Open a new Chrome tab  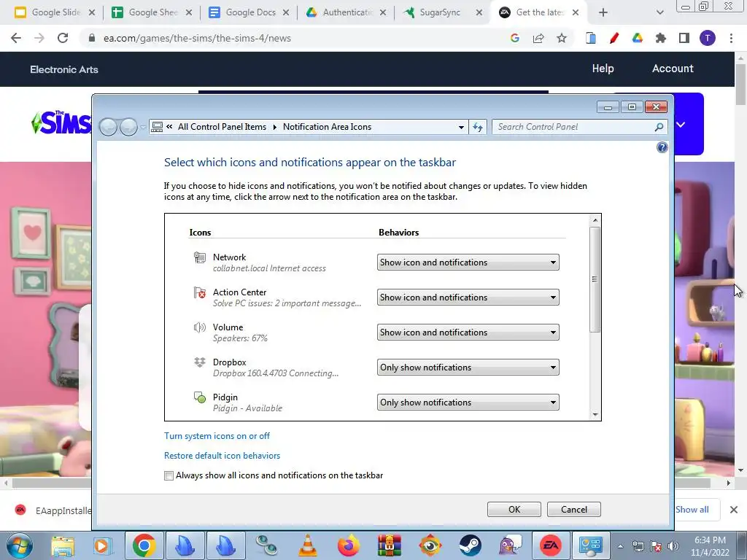[603, 12]
